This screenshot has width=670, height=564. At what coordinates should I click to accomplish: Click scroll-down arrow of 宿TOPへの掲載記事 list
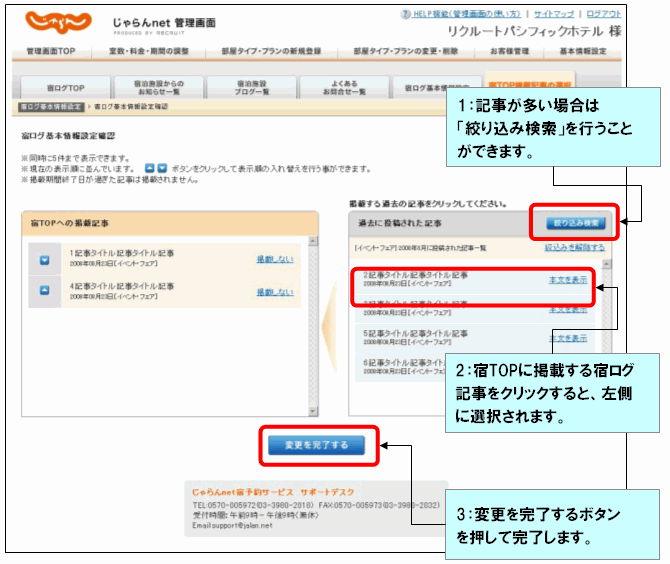tap(313, 411)
